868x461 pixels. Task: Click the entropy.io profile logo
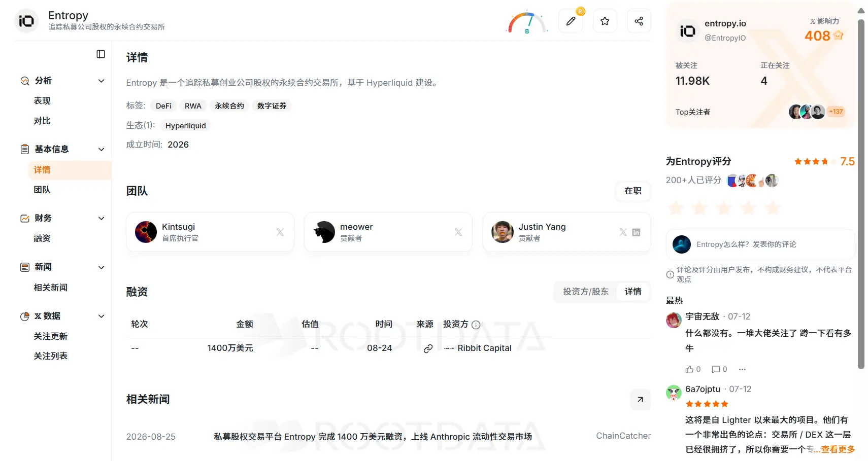(x=687, y=31)
